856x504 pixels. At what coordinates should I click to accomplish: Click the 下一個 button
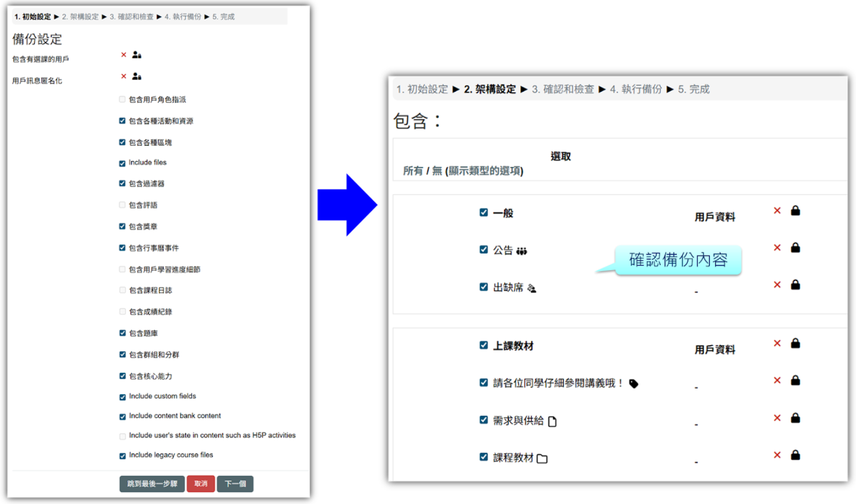pyautogui.click(x=235, y=484)
